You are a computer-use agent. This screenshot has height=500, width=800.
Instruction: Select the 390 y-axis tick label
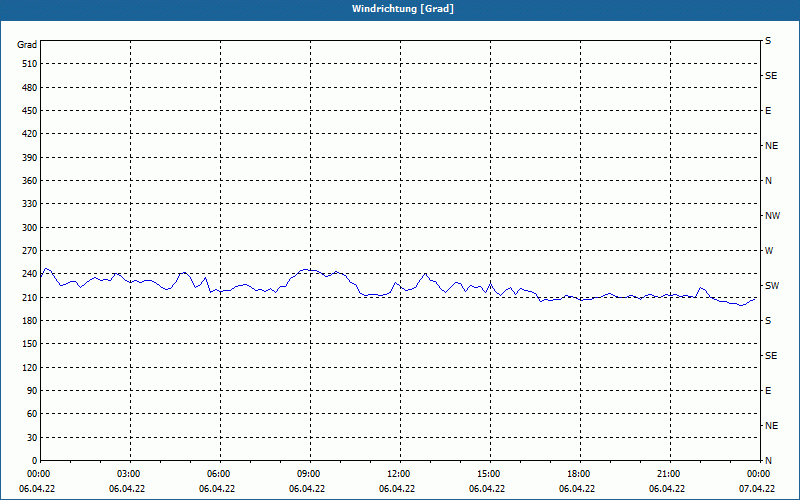(x=30, y=158)
